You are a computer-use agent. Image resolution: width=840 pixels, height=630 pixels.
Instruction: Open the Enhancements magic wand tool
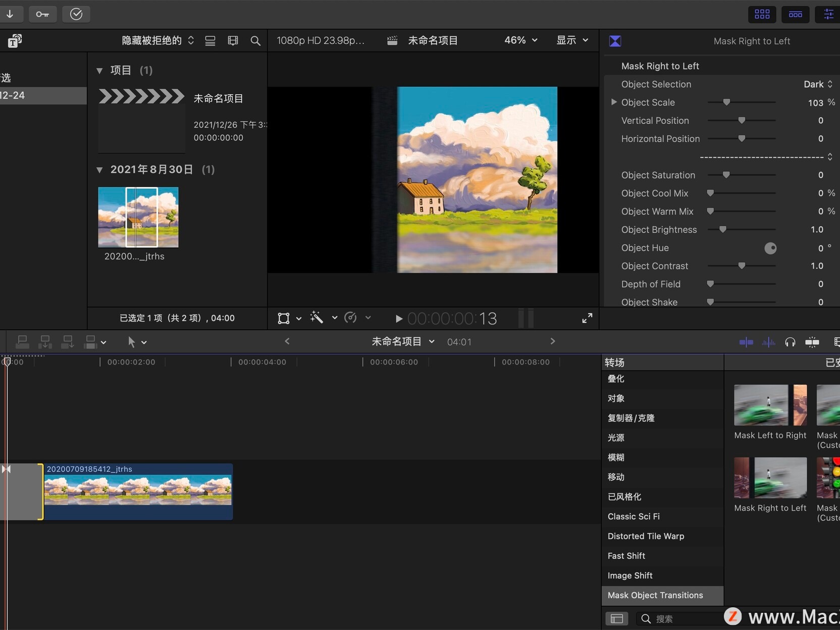318,318
